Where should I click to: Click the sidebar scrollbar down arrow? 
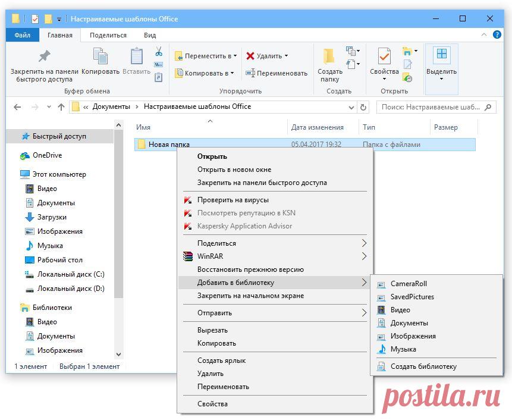118,355
